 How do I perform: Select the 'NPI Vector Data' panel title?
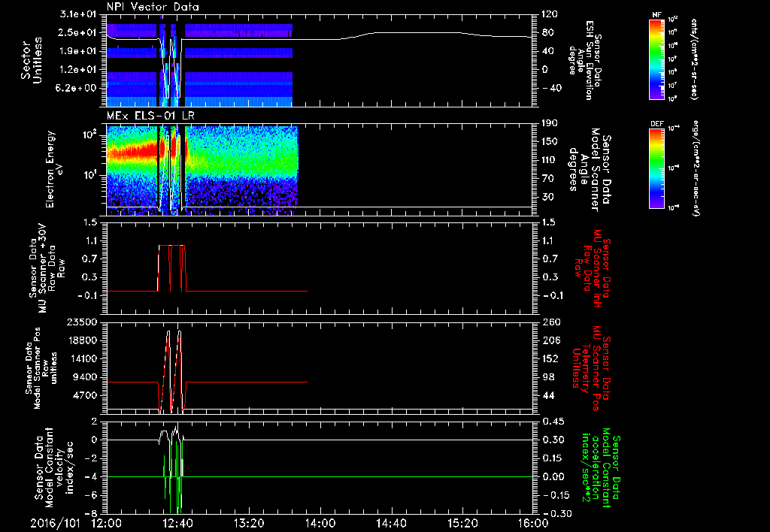(153, 7)
